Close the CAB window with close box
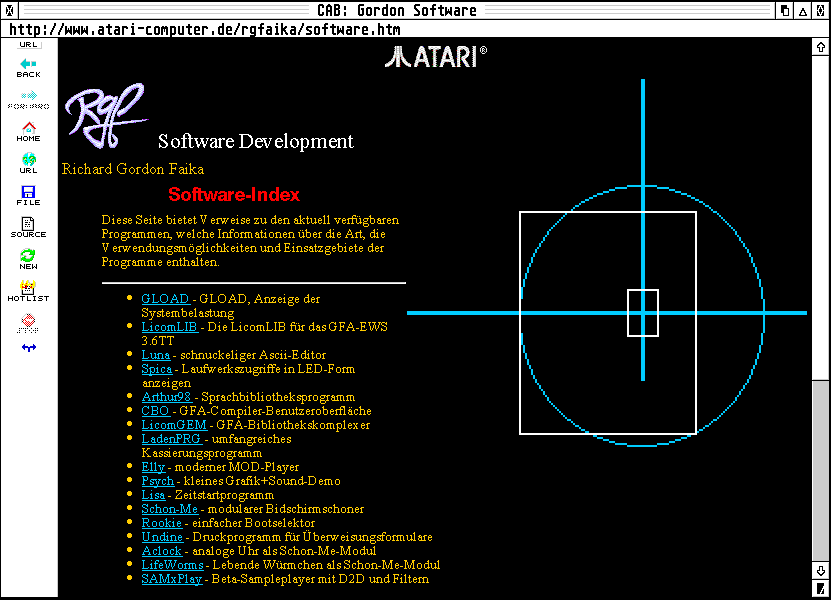Viewport: 831px width, 600px height. [10, 10]
